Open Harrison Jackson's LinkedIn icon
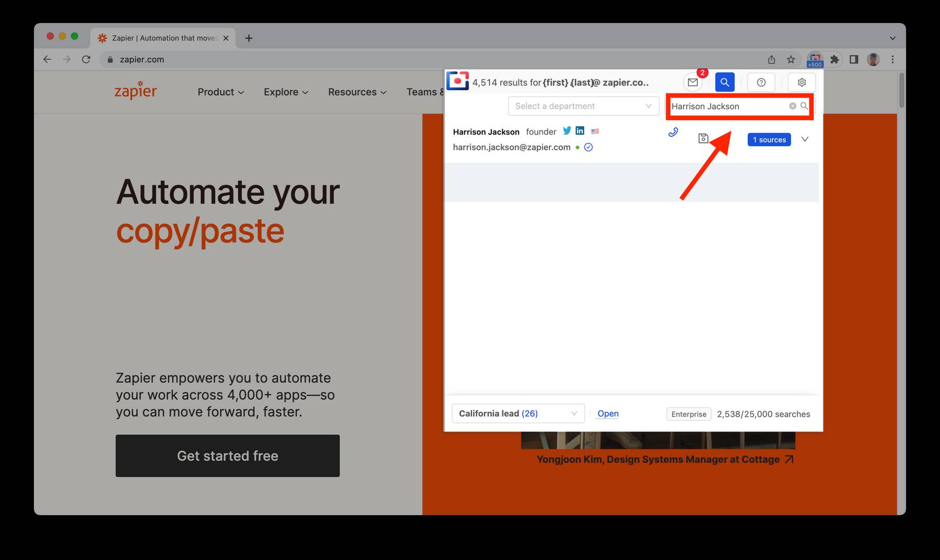 (580, 130)
